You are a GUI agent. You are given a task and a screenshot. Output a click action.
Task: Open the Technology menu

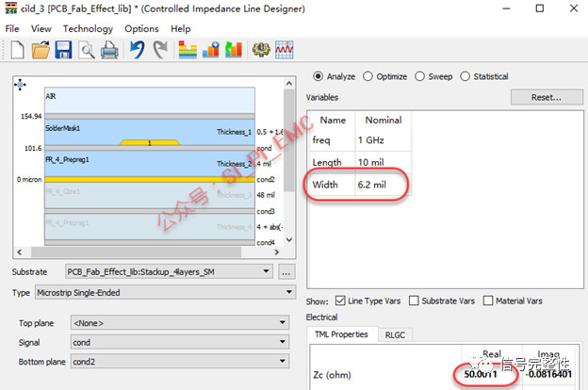88,29
